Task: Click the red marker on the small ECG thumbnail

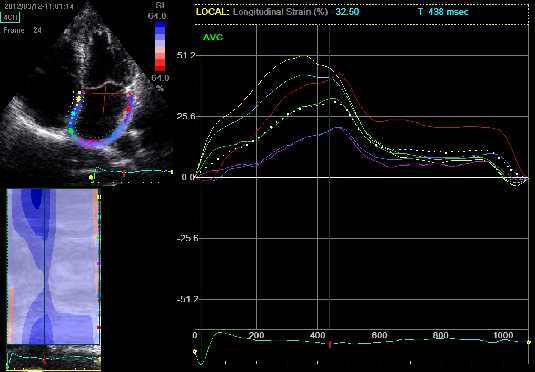Action: [44, 360]
